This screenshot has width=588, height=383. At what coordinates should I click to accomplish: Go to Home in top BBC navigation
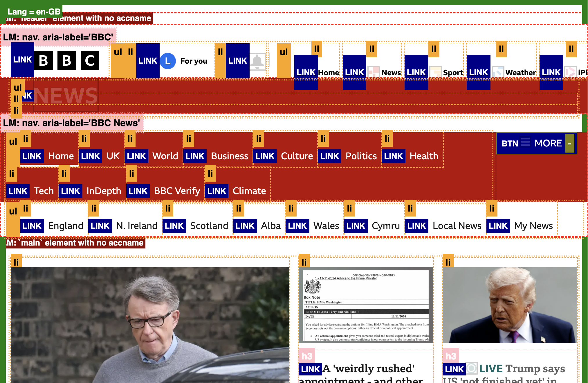(x=329, y=73)
